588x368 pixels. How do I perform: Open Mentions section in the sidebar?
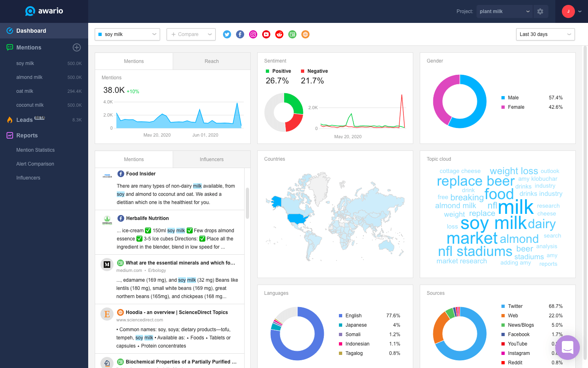(29, 47)
